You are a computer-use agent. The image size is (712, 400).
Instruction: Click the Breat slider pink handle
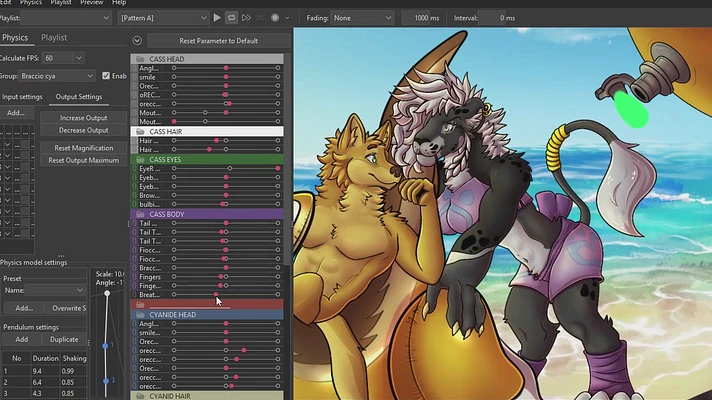[216, 295]
